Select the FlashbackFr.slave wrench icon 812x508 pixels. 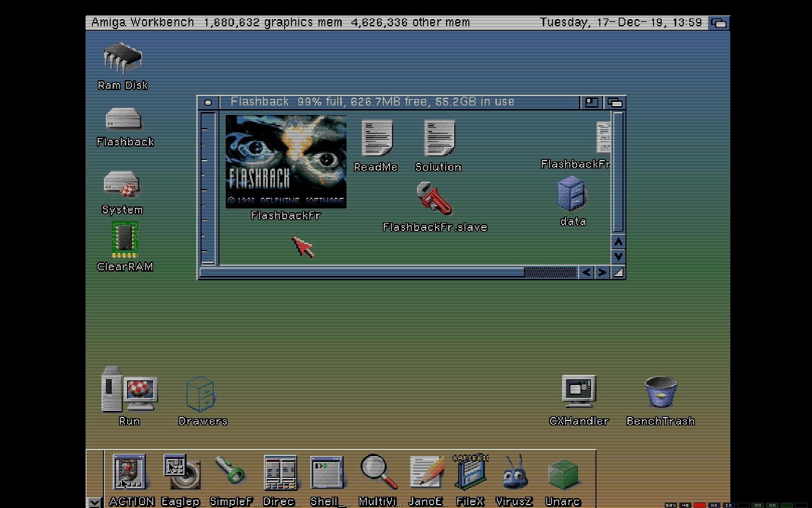(434, 198)
